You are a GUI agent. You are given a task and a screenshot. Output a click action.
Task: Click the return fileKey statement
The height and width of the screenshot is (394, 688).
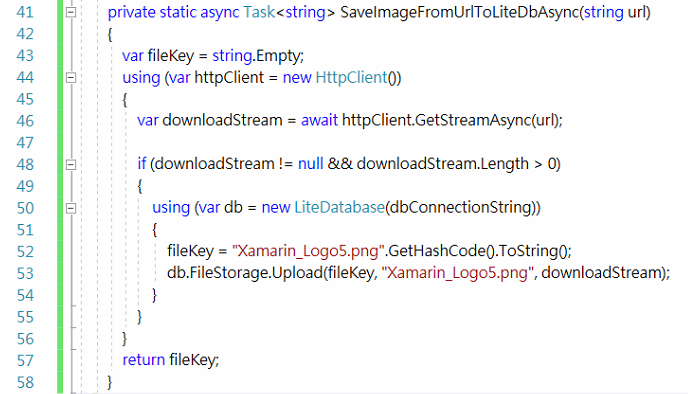[170, 360]
